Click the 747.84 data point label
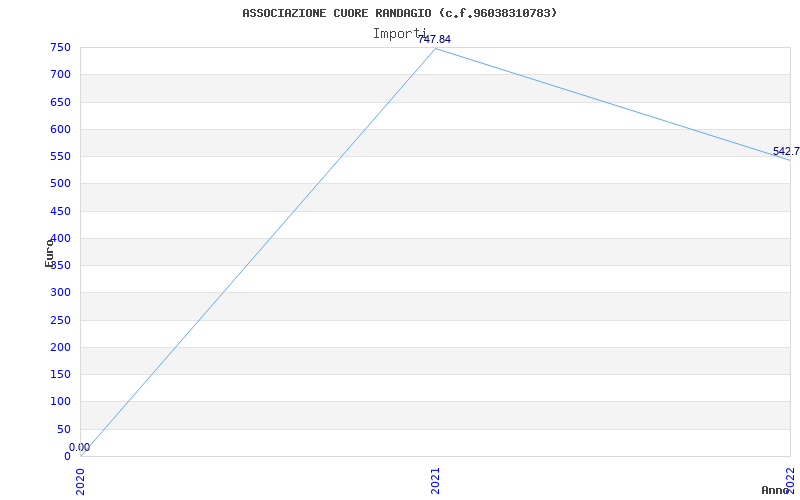Viewport: 800px width, 500px height. (x=434, y=39)
